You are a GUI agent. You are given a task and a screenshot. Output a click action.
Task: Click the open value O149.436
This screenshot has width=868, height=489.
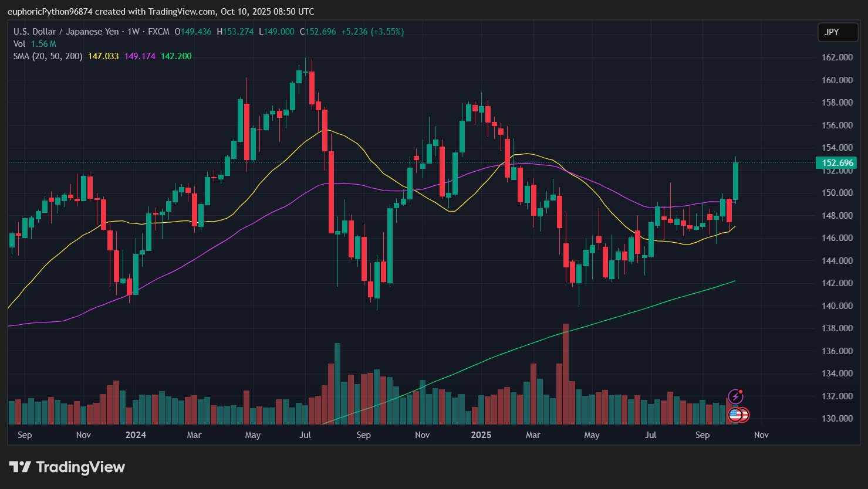click(x=192, y=32)
